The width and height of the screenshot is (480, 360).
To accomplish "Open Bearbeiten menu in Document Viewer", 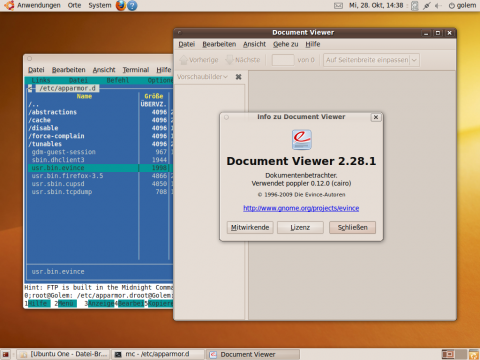I will pos(219,44).
